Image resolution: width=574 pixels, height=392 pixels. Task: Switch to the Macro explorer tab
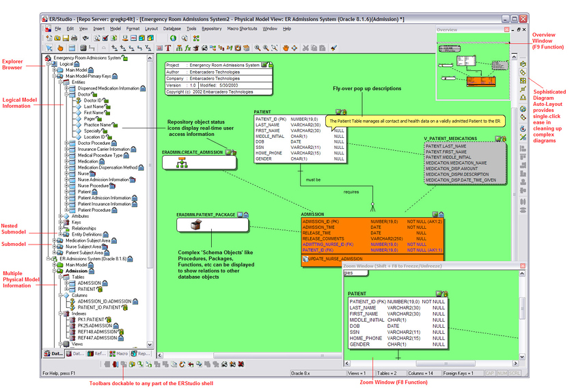tap(119, 354)
